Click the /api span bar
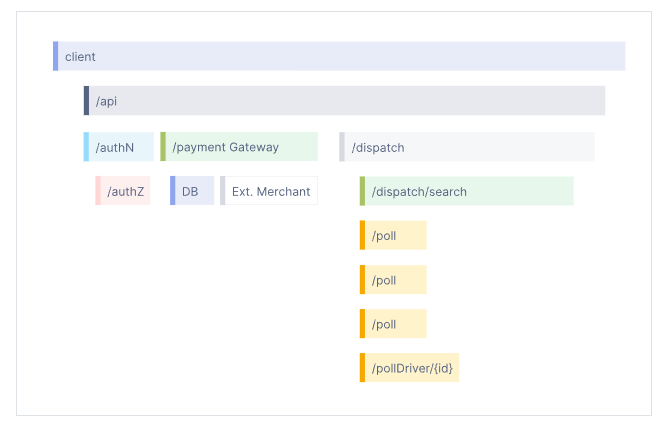Viewport: 666px width, 427px height. click(345, 101)
